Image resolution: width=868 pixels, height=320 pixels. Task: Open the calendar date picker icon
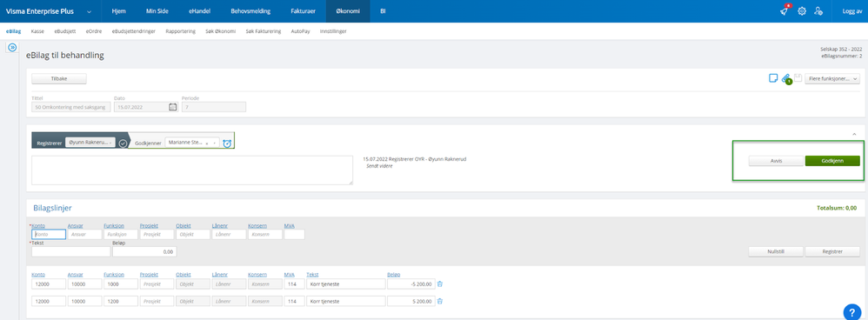coord(172,107)
